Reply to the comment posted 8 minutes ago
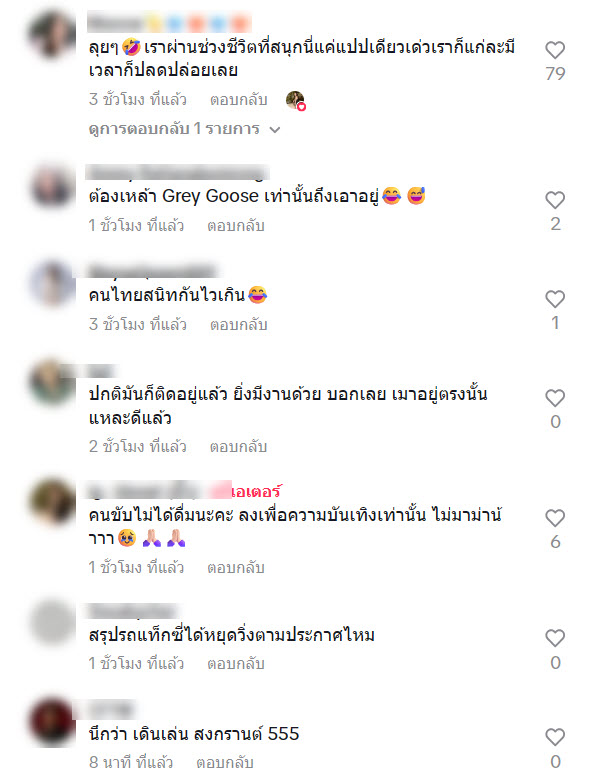Viewport: 605px width, 776px height. click(225, 763)
